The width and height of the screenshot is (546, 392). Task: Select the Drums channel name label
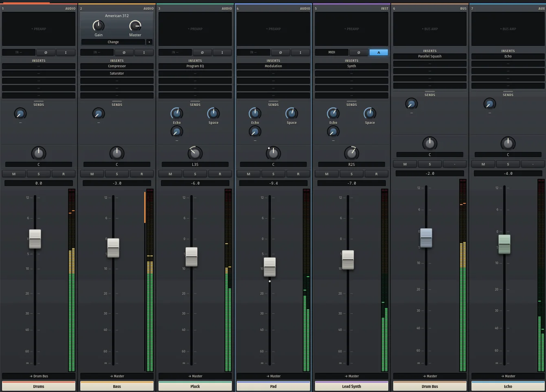[39, 386]
